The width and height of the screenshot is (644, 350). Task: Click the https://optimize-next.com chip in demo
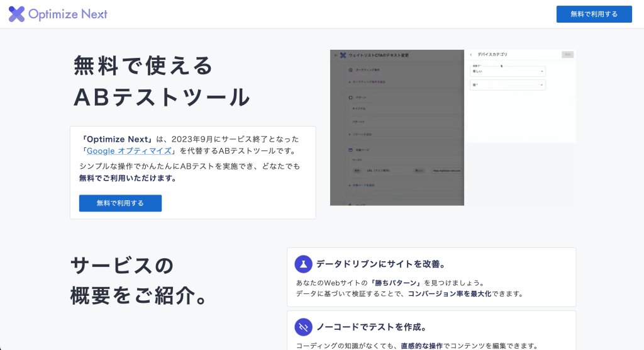[x=447, y=171]
